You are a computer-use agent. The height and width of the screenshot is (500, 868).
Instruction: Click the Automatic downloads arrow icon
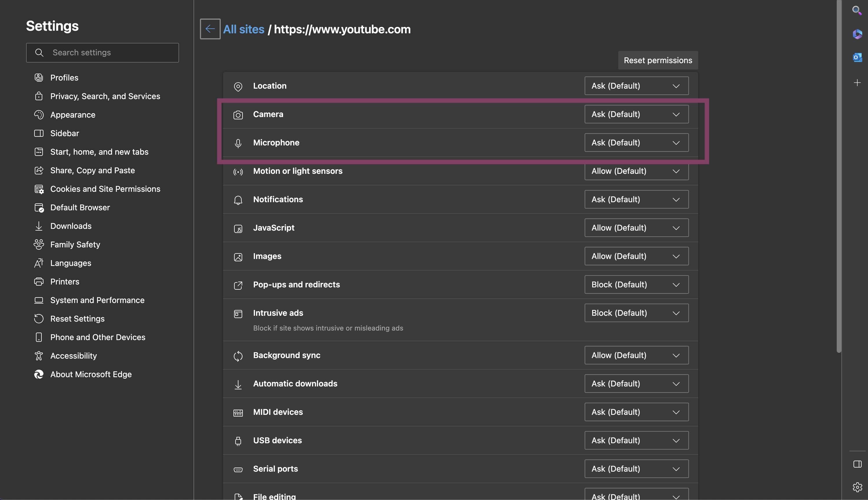click(238, 385)
